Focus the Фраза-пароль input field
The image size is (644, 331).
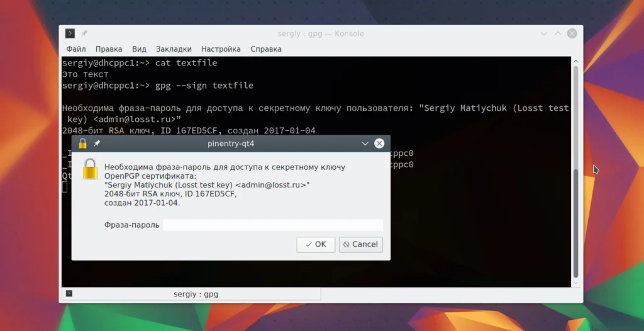[273, 225]
